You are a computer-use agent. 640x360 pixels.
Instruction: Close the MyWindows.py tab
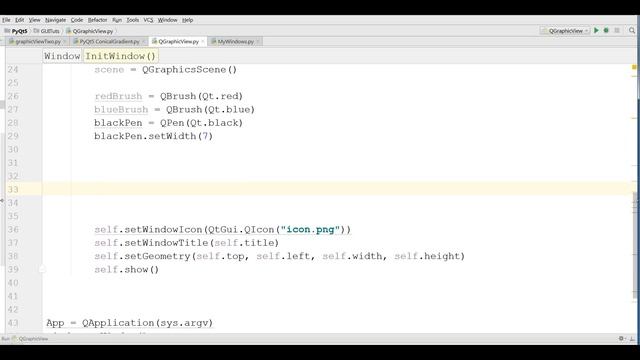(x=258, y=42)
